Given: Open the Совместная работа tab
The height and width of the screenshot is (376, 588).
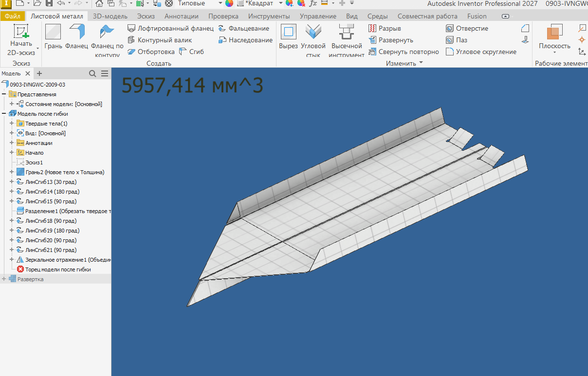Looking at the screenshot, I should coord(427,16).
